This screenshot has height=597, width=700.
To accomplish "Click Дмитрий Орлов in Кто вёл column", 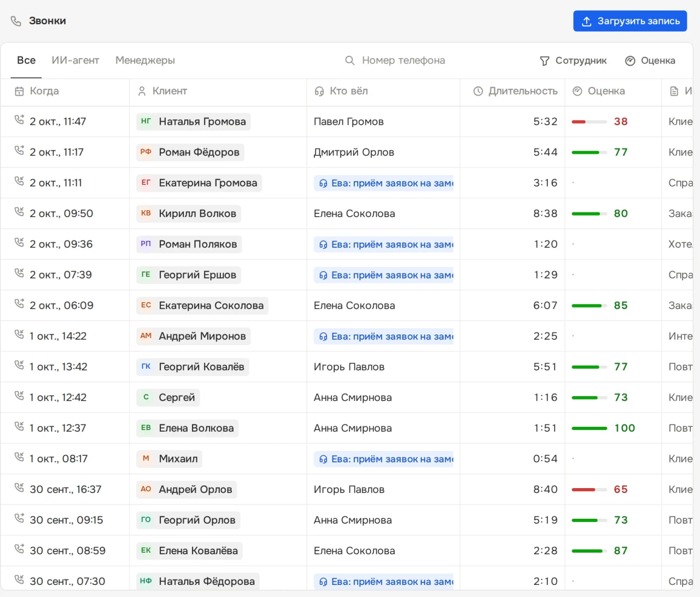I will (354, 153).
